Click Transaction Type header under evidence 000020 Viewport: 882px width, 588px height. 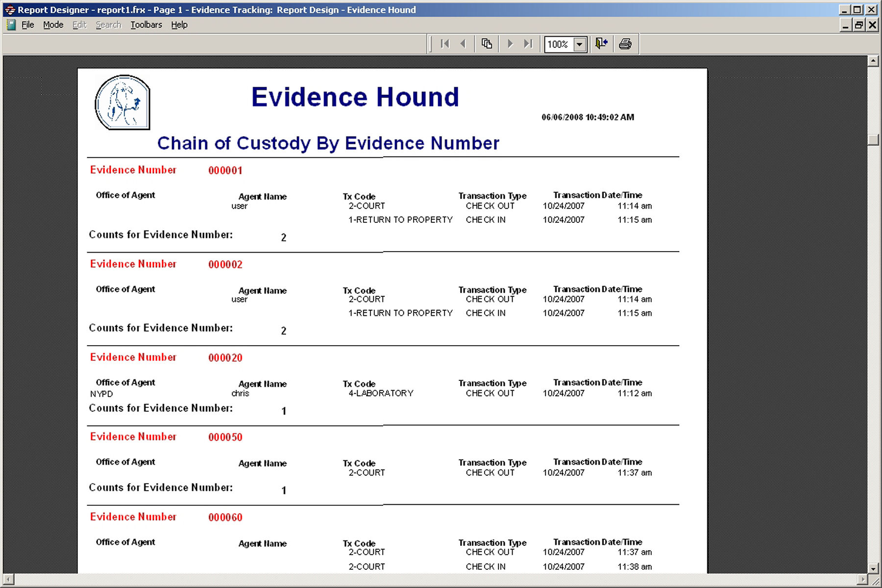(492, 383)
